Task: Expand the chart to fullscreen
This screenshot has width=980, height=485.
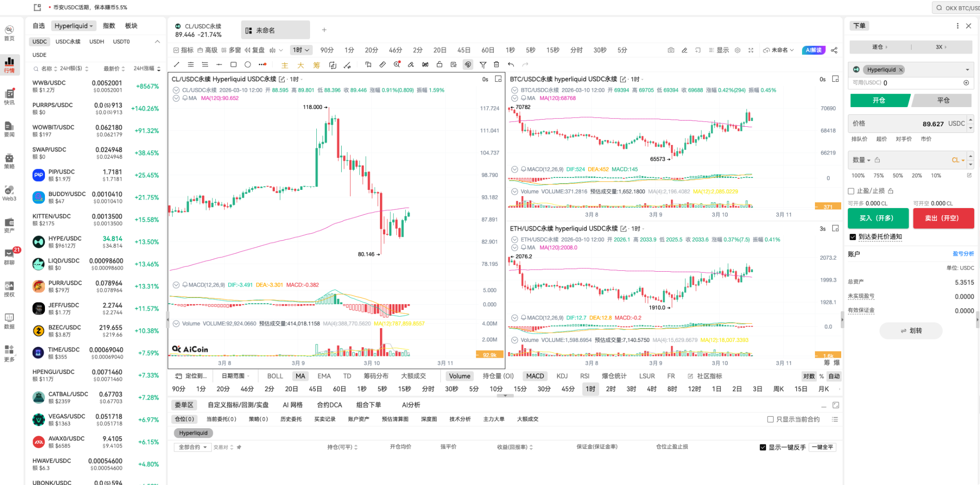Action: (x=752, y=50)
